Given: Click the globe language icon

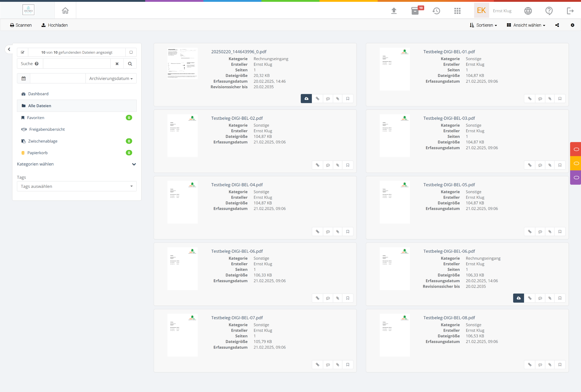Looking at the screenshot, I should pos(528,11).
